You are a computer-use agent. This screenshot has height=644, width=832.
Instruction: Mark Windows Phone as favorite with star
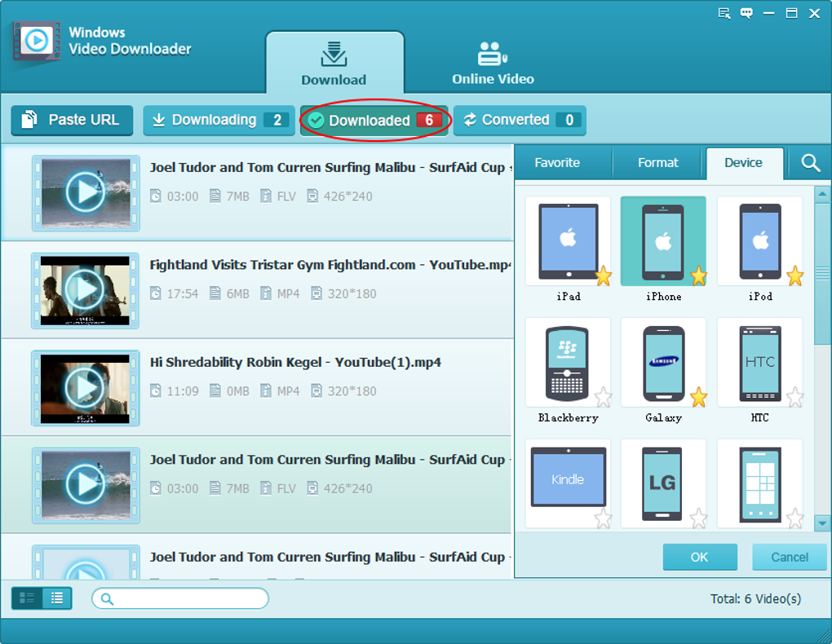coord(794,518)
